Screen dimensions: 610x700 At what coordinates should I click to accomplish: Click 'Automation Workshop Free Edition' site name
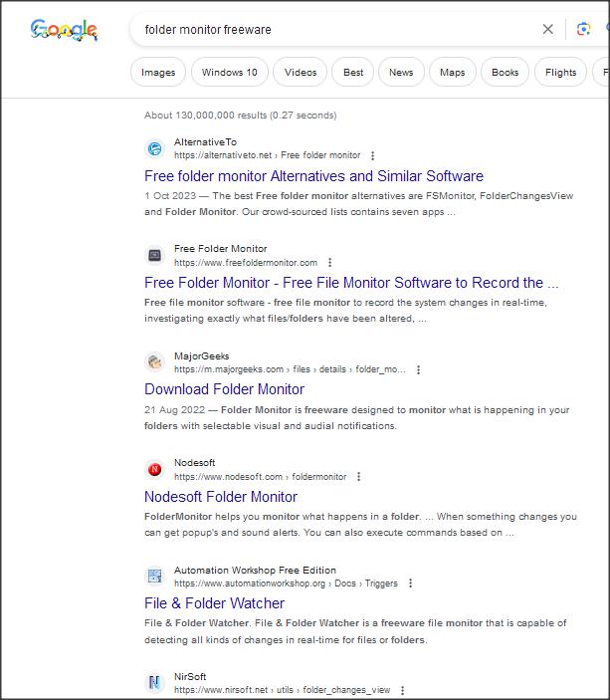click(x=255, y=571)
